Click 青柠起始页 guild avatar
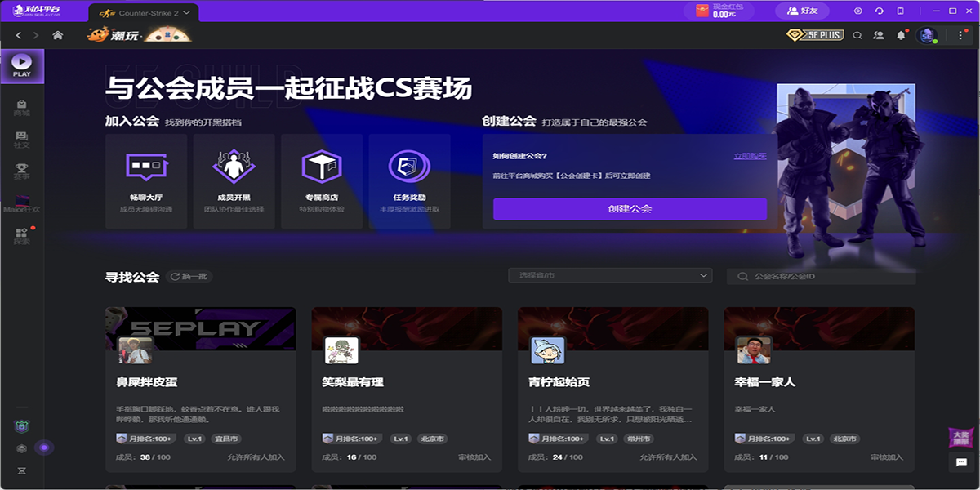This screenshot has height=490, width=980. (x=547, y=350)
